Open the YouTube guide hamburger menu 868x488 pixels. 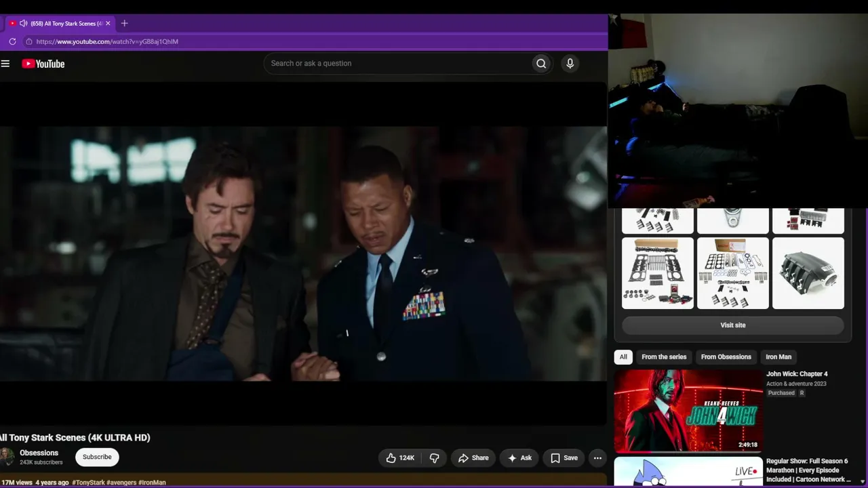pos(5,64)
